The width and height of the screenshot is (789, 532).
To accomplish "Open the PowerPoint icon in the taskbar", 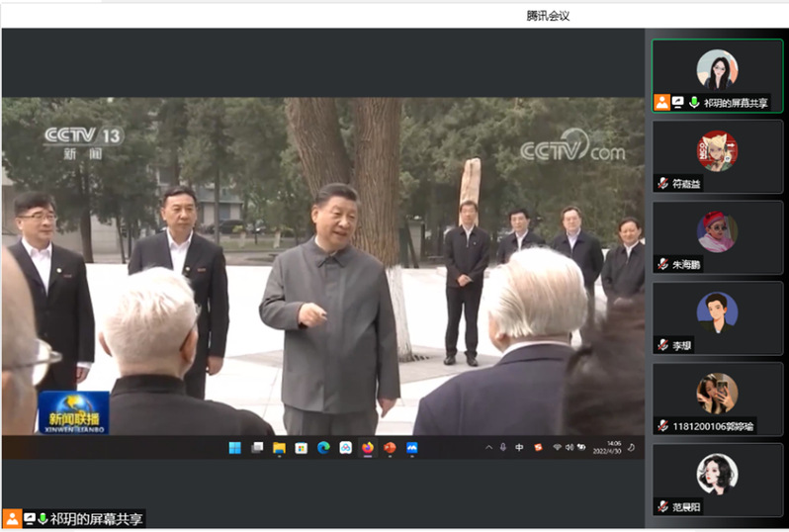I will pyautogui.click(x=390, y=448).
